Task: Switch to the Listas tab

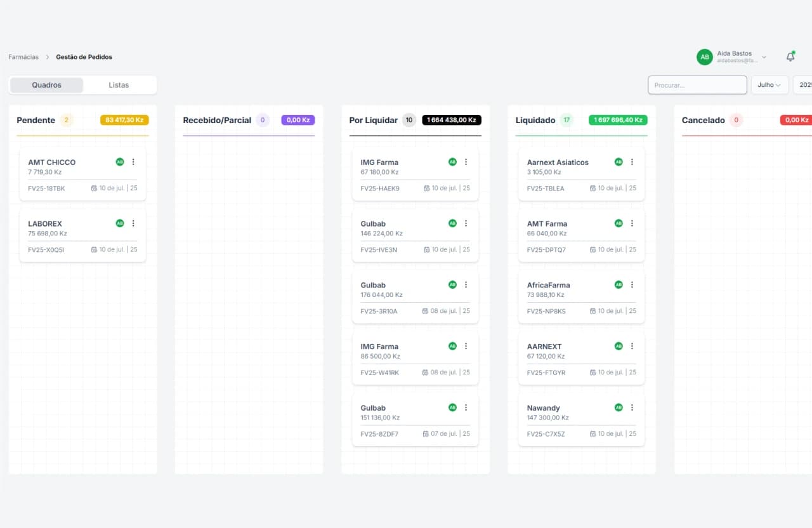Action: [118, 84]
